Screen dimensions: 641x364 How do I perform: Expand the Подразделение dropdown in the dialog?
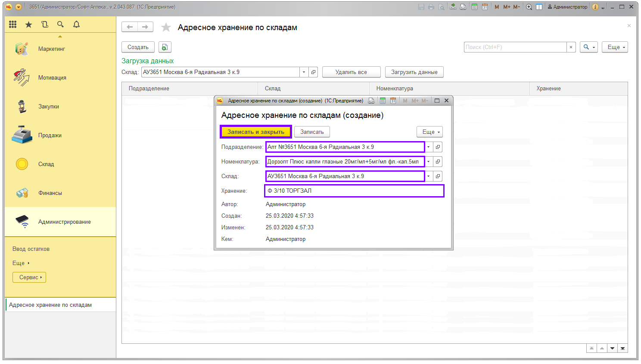point(429,147)
